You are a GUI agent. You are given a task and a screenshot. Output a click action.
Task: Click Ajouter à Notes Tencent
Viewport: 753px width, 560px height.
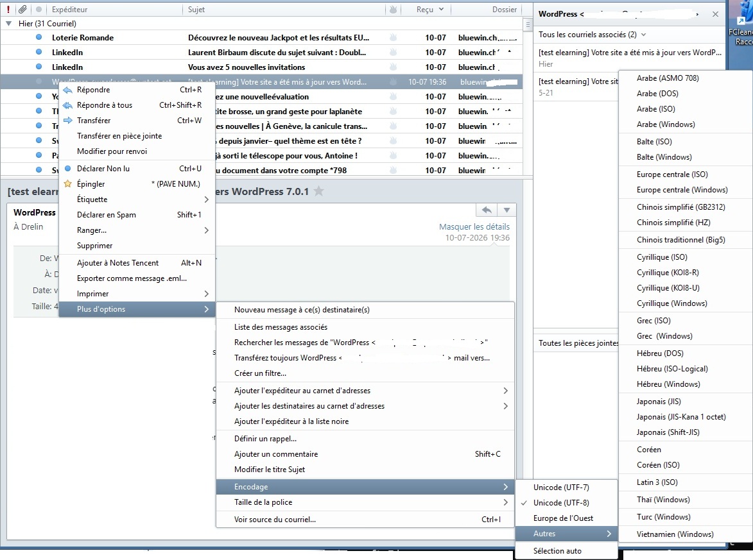[x=137, y=263]
